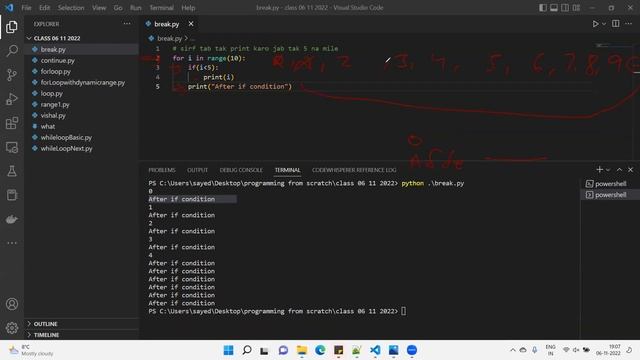Viewport: 640px width, 360px height.
Task: Open loop.py in the explorer
Action: click(52, 93)
